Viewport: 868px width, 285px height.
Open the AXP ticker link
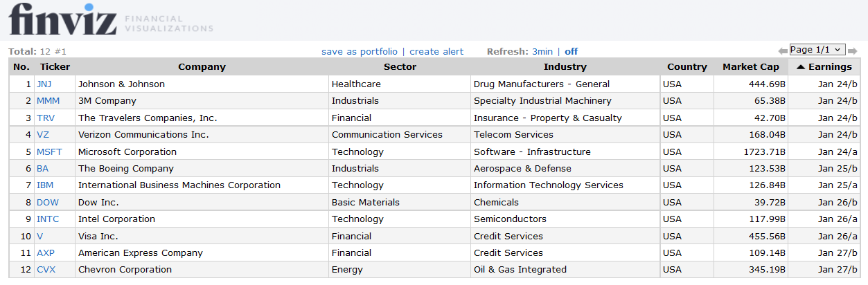46,252
